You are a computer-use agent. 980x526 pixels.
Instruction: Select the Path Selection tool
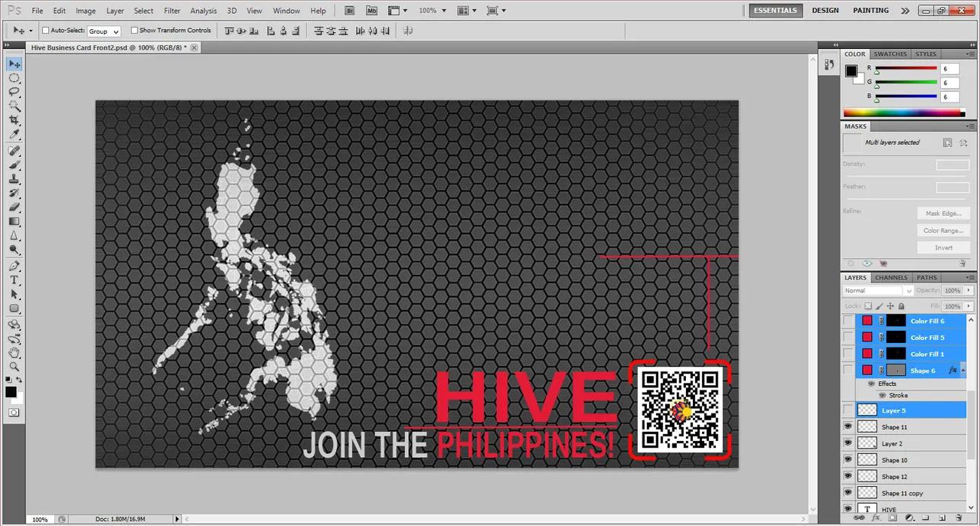(14, 295)
